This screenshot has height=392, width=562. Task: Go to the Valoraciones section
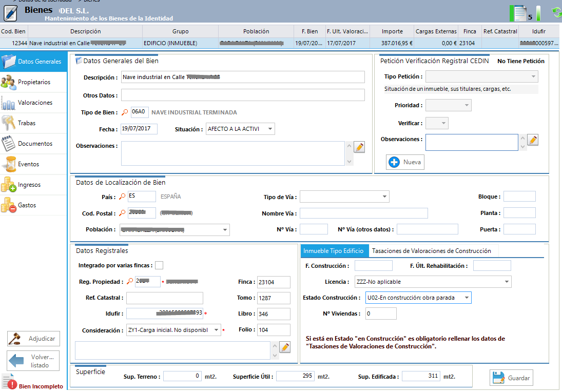tap(33, 103)
